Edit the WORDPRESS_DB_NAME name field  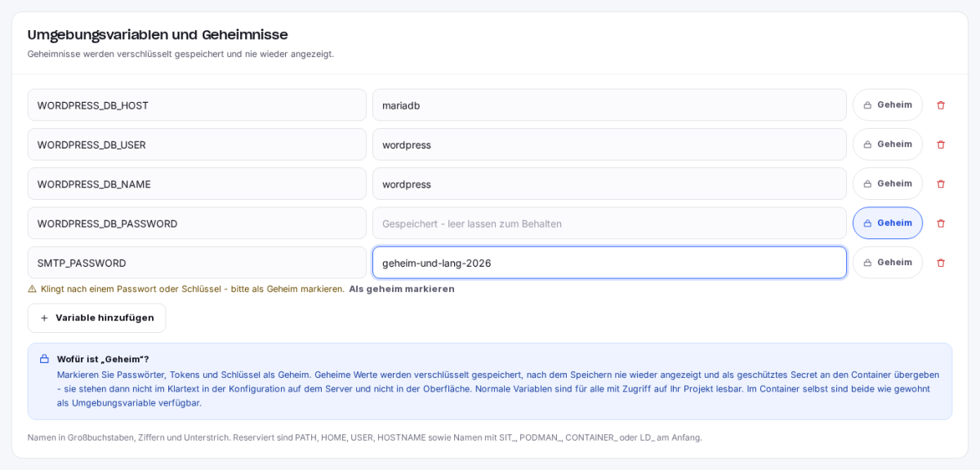(x=197, y=184)
